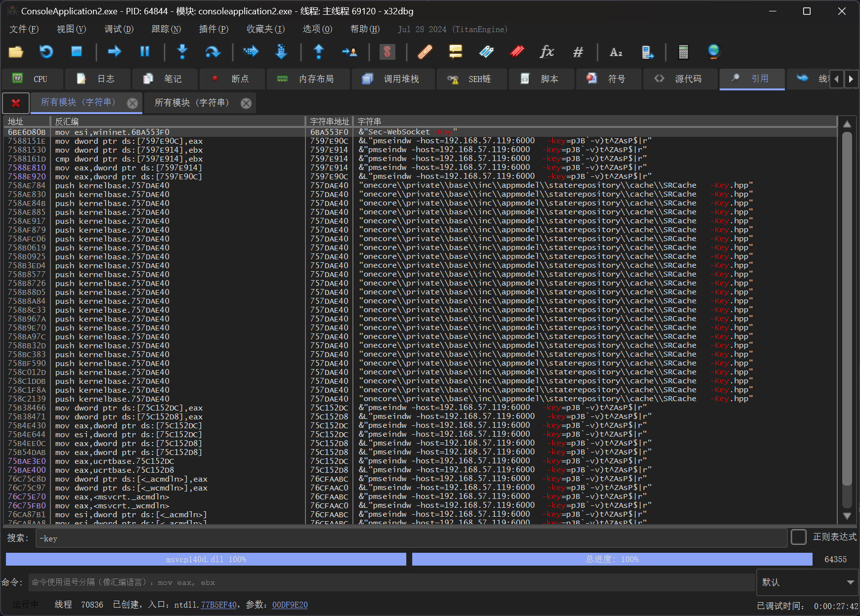
Task: Click the 总进度 100% progress bar
Action: pos(612,559)
